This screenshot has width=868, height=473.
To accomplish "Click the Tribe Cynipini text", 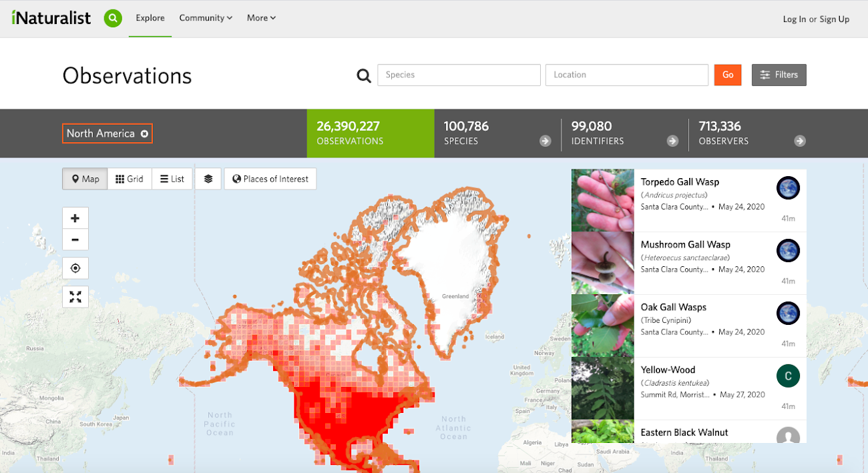I will coord(666,321).
